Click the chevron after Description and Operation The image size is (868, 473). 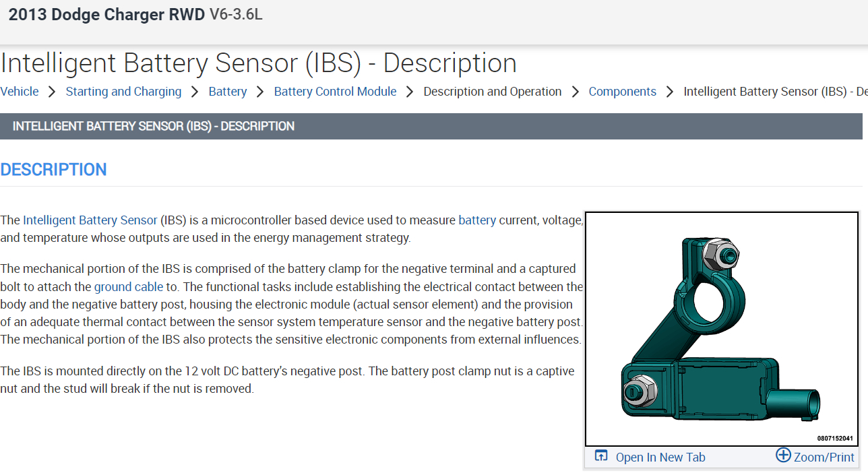[x=575, y=92]
